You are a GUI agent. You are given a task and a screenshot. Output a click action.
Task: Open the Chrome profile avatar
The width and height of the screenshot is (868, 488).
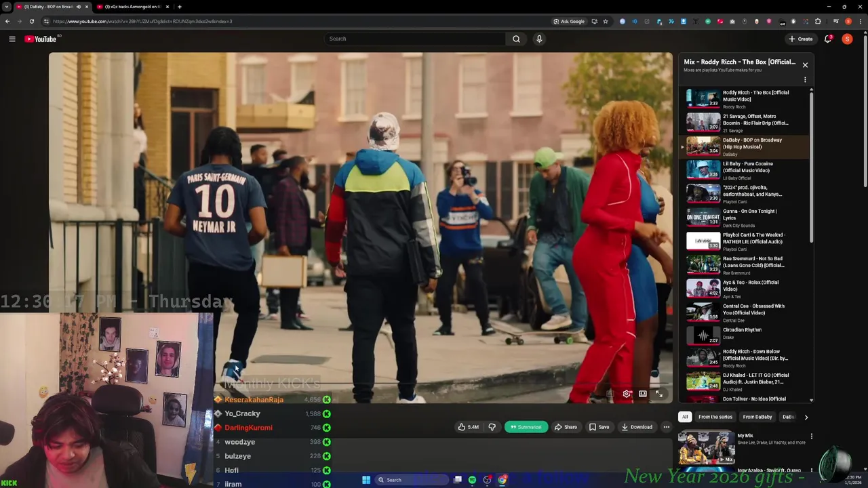(848, 21)
